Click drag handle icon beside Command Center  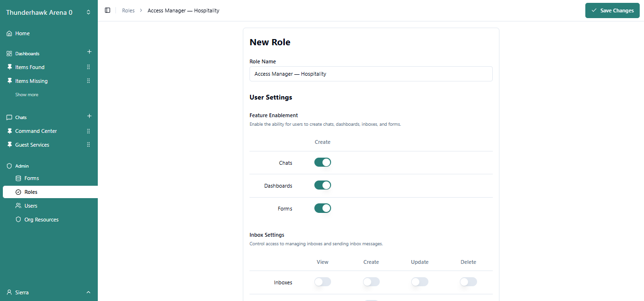click(x=88, y=131)
